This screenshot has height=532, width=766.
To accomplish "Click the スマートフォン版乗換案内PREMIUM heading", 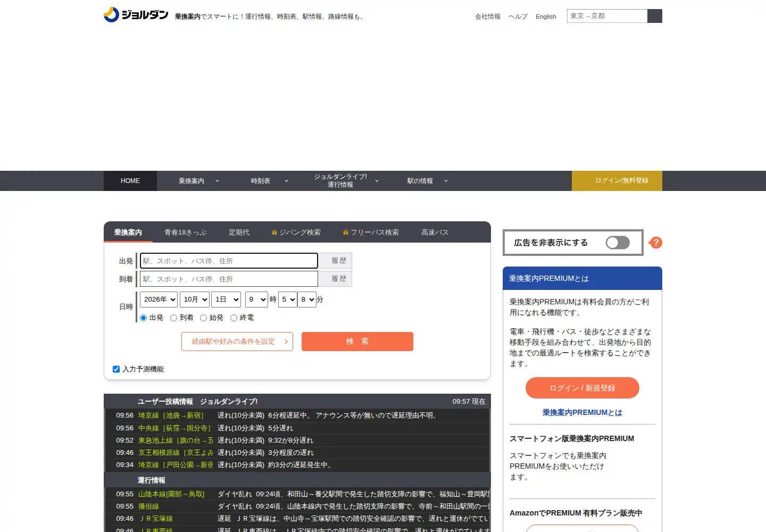I will [x=572, y=438].
